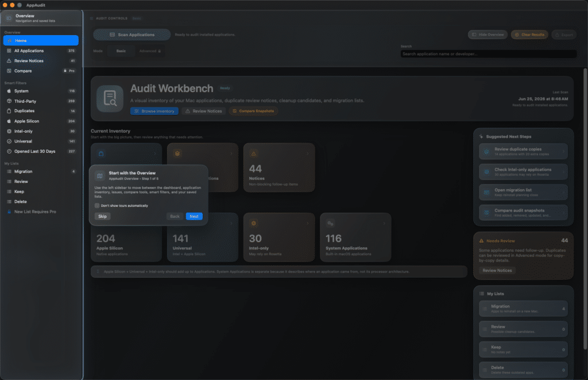Image resolution: width=588 pixels, height=380 pixels.
Task: Open the Compare sidebar icon
Action: pos(9,71)
